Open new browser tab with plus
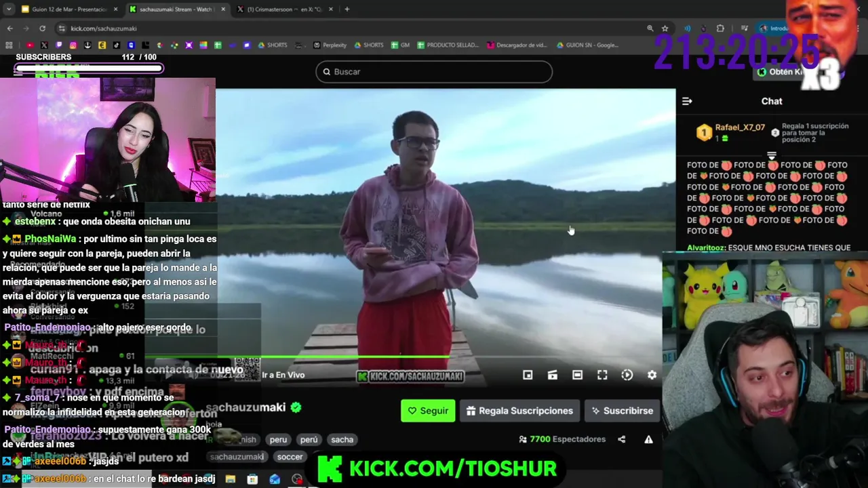 pyautogui.click(x=347, y=9)
